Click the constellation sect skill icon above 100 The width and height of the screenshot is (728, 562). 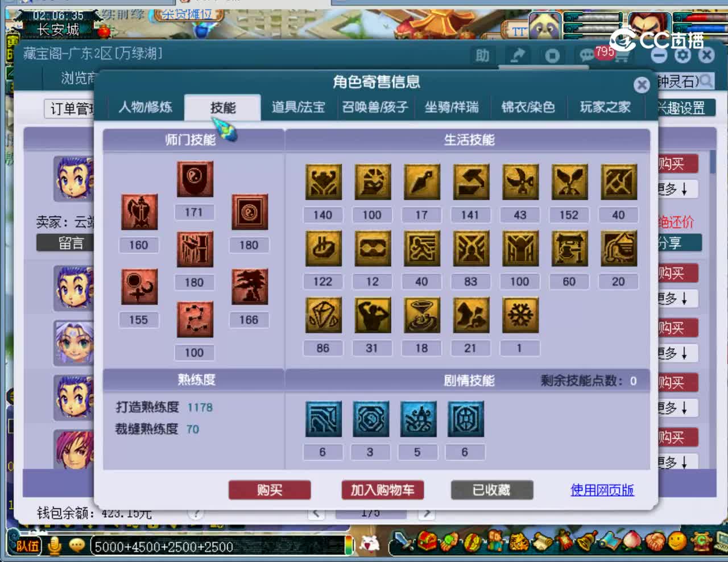click(195, 320)
